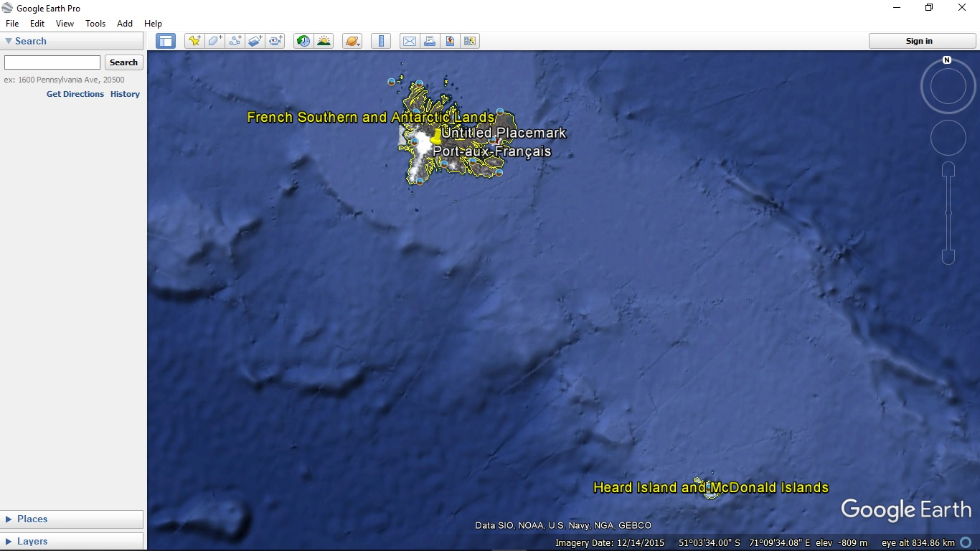This screenshot has width=980, height=551.
Task: Open Get Directions
Action: (75, 94)
